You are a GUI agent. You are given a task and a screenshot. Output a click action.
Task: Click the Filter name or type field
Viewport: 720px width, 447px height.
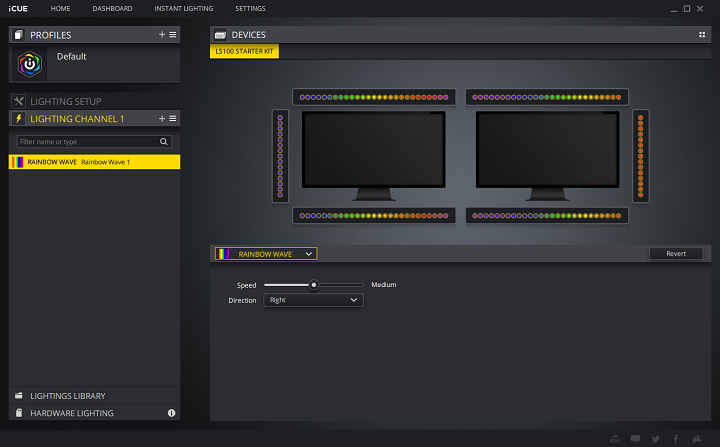pyautogui.click(x=88, y=142)
